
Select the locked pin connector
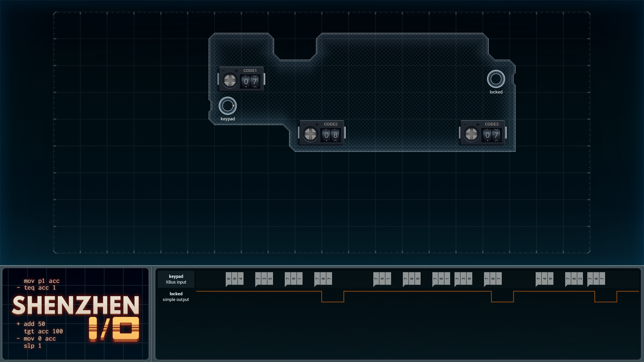[x=496, y=79]
